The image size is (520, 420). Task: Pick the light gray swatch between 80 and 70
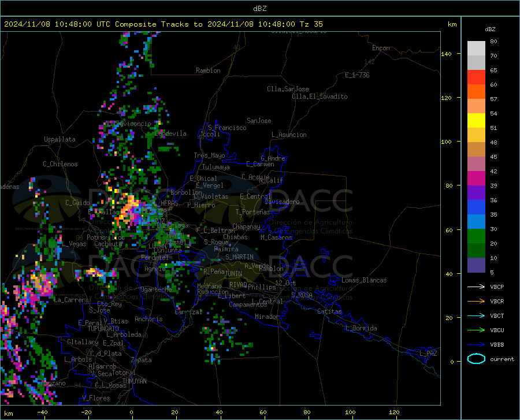coord(476,49)
